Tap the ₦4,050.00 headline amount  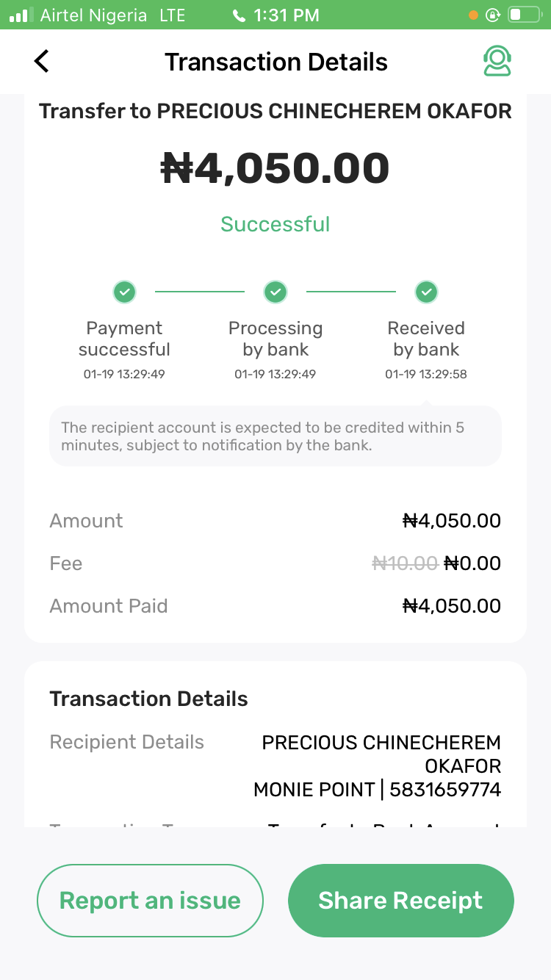275,168
